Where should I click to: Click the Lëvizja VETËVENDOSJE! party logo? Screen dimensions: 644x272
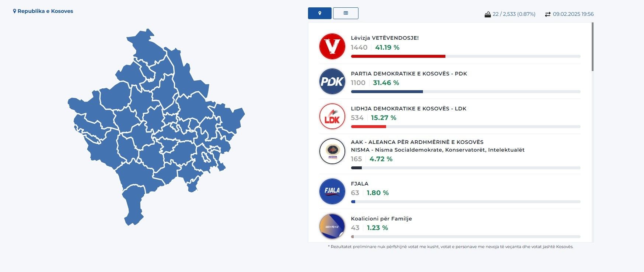[332, 46]
